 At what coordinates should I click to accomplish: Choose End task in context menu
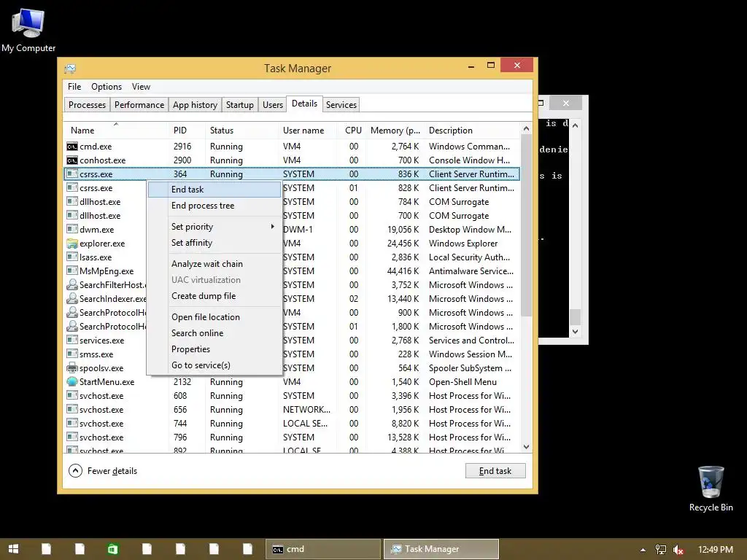tap(214, 190)
